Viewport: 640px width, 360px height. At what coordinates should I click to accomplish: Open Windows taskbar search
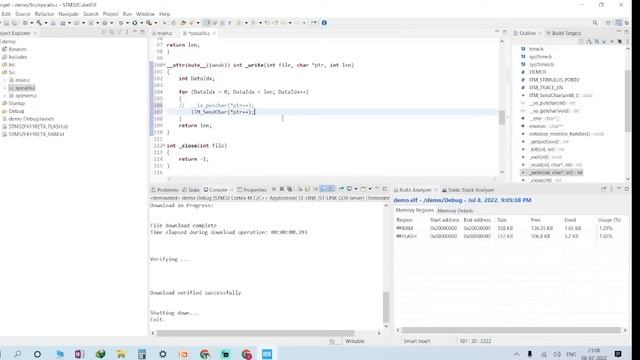click(x=18, y=354)
